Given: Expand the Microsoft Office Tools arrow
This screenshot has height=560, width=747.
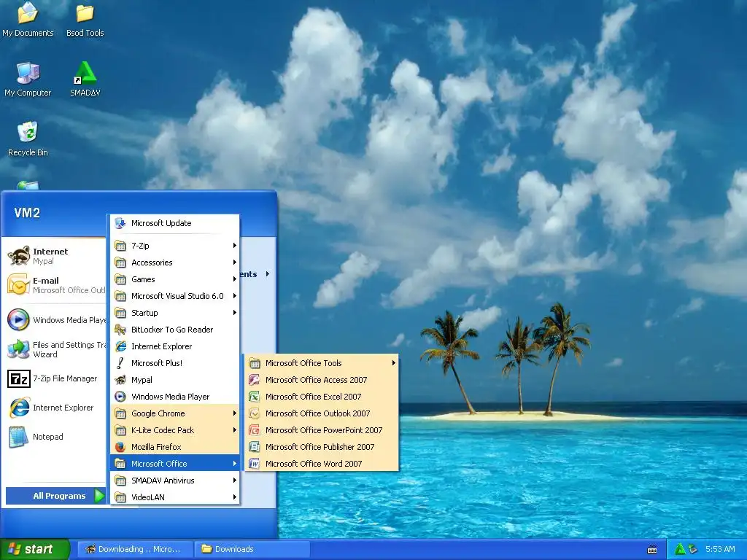Looking at the screenshot, I should point(393,363).
